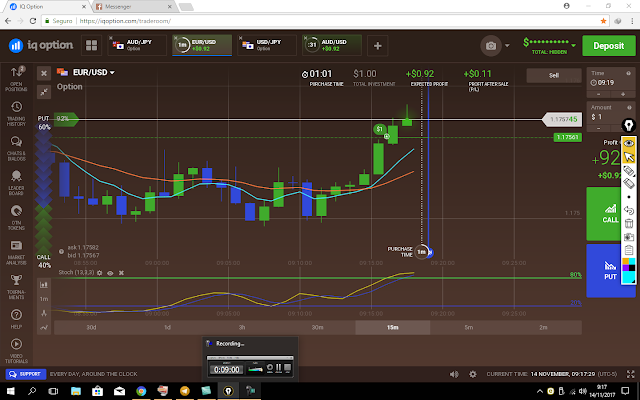
Task: Toggle fullscreen mode icon
Action: pos(631,374)
